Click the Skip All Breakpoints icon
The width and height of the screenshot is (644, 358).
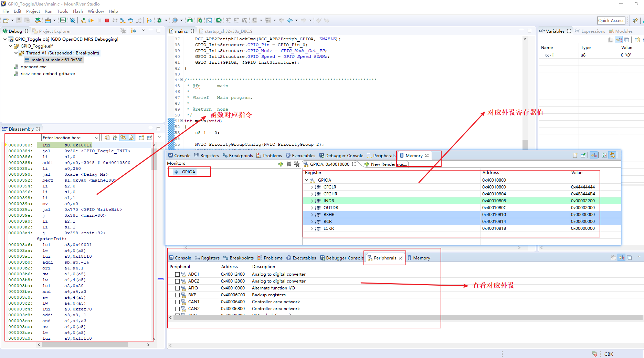coord(73,20)
